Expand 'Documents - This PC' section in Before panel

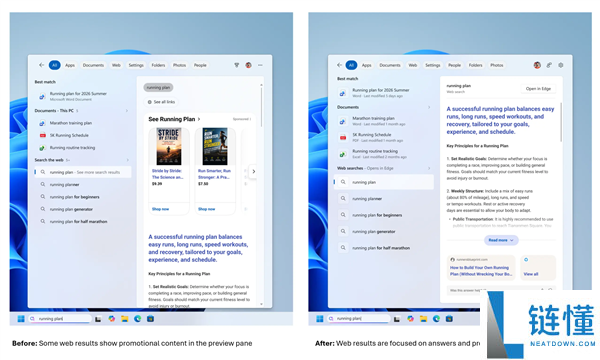click(127, 111)
